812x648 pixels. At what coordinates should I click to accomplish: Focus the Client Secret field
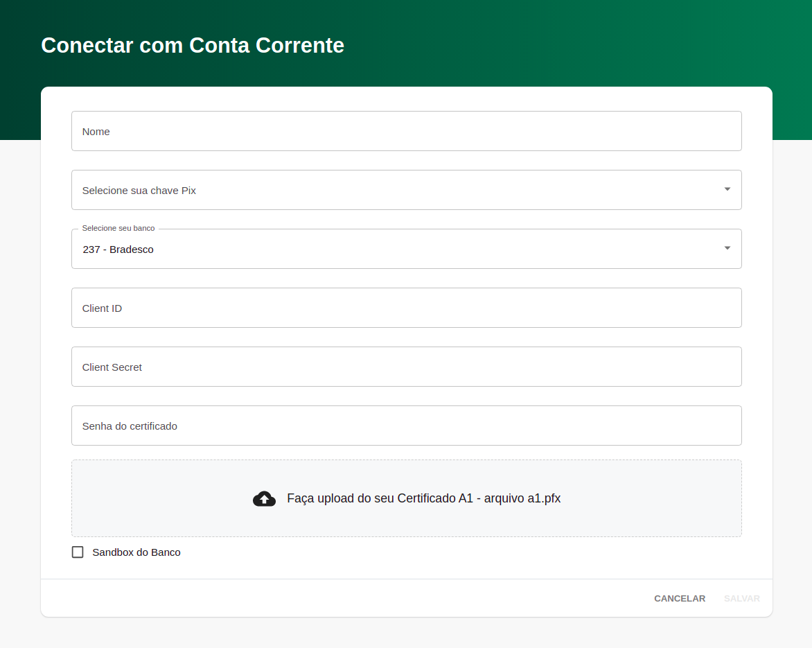click(406, 366)
